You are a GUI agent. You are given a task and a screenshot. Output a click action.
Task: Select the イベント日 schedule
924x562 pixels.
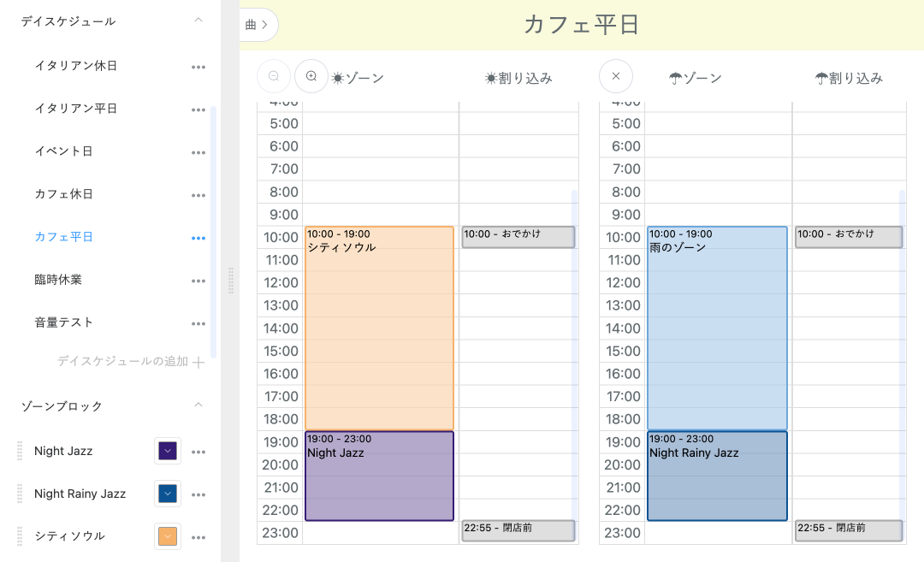coord(63,151)
